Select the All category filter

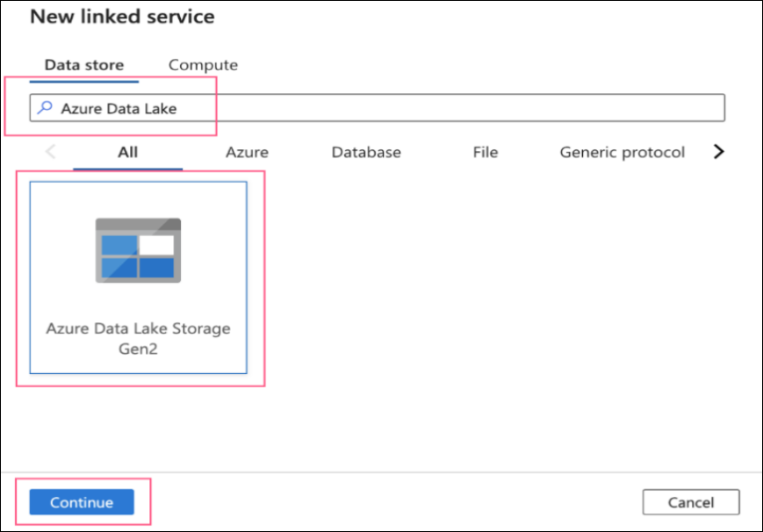pyautogui.click(x=127, y=151)
